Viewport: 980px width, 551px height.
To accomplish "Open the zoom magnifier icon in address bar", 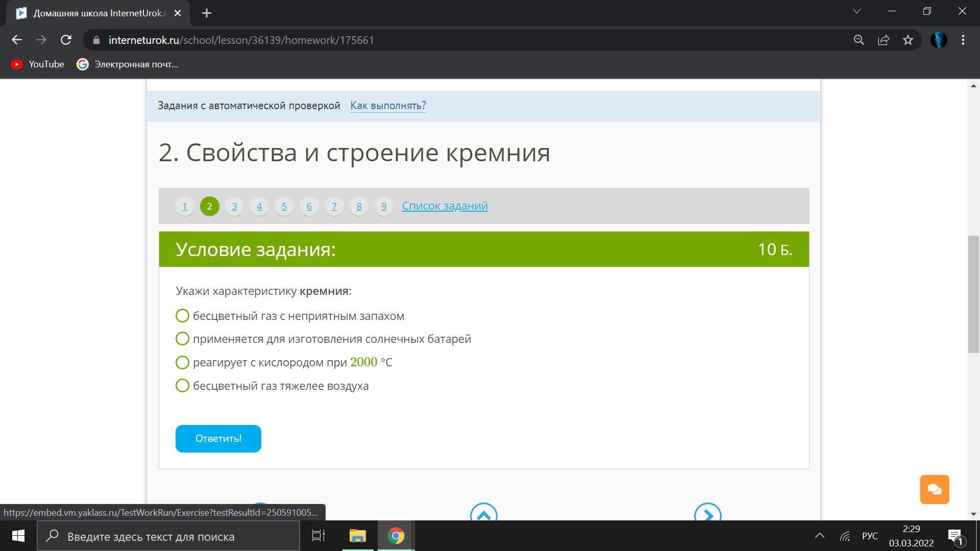I will 859,40.
